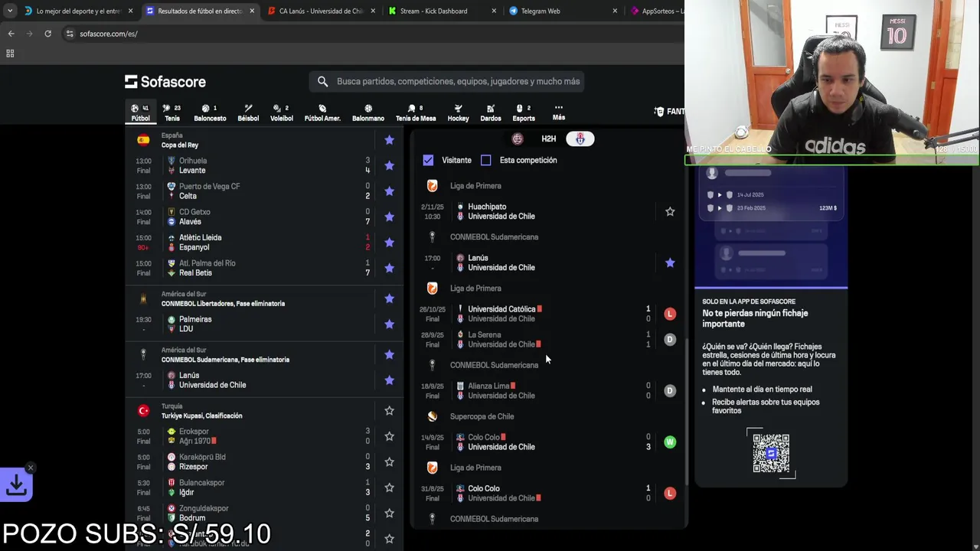980x551 pixels.
Task: Switch to CA Lanús - Universidad de Chile tab
Action: pos(321,11)
